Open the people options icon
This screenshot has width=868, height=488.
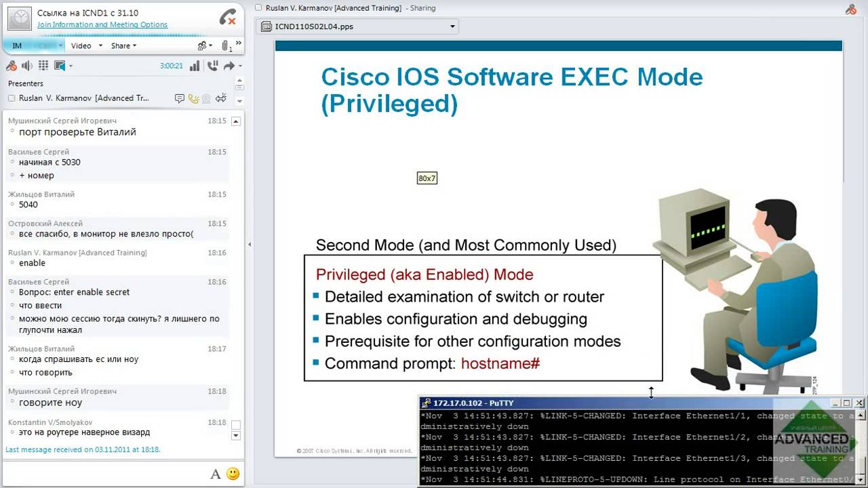click(x=203, y=45)
